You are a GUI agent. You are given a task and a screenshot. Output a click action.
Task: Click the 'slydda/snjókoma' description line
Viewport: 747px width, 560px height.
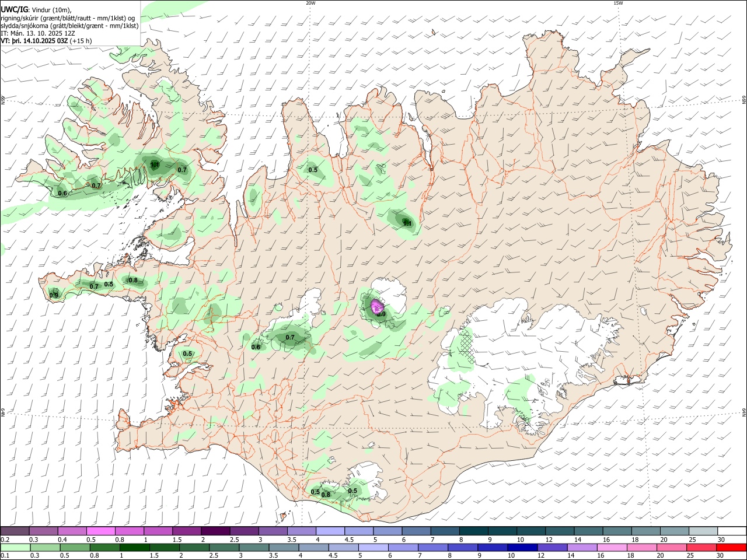tap(69, 26)
